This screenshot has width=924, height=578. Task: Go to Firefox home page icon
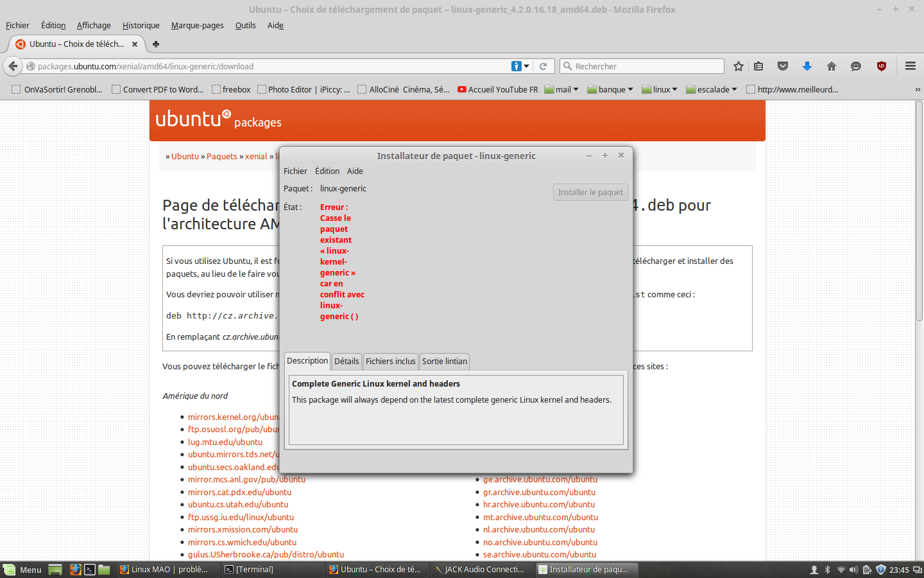(832, 66)
